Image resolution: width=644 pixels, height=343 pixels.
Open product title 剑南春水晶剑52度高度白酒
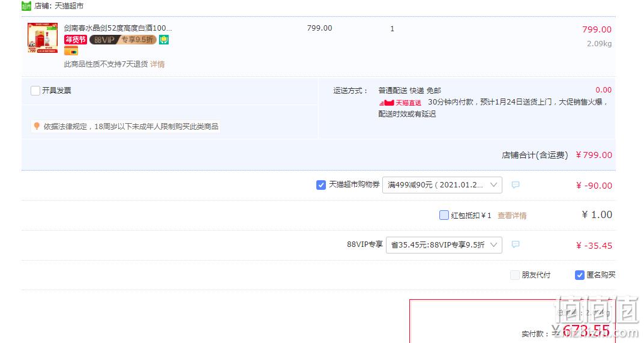pyautogui.click(x=118, y=28)
